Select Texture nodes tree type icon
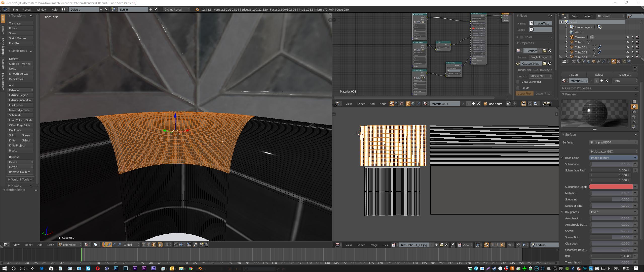This screenshot has height=272, width=644. tap(402, 104)
